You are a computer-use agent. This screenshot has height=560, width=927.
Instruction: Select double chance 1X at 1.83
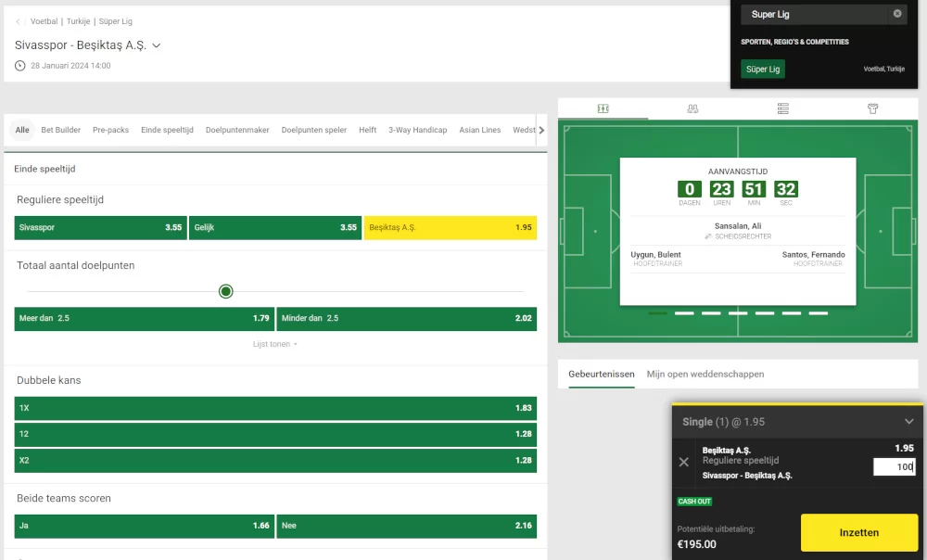275,408
